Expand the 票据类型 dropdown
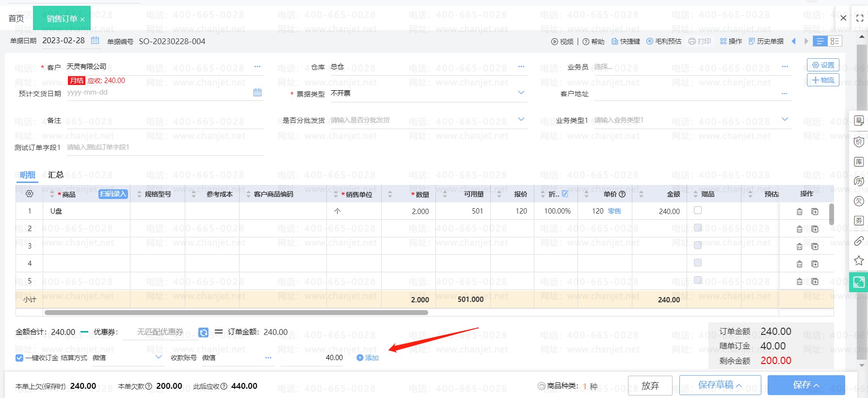868x398 pixels. coord(521,93)
